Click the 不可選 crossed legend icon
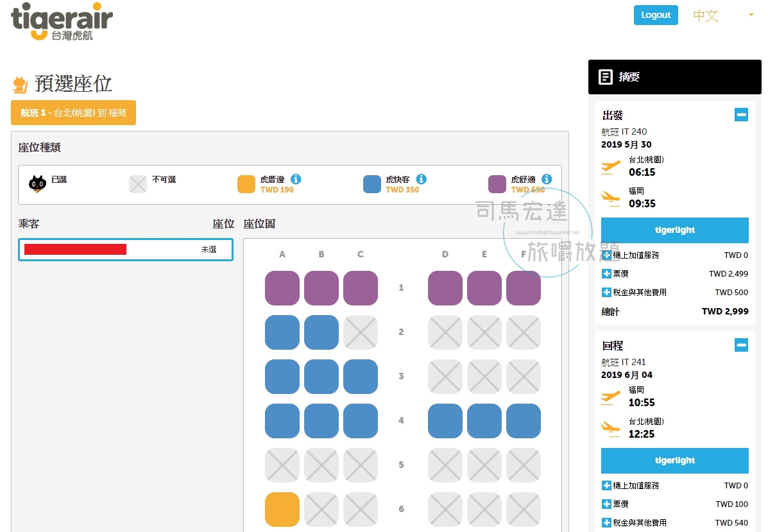The width and height of the screenshot is (768, 532). (x=138, y=184)
